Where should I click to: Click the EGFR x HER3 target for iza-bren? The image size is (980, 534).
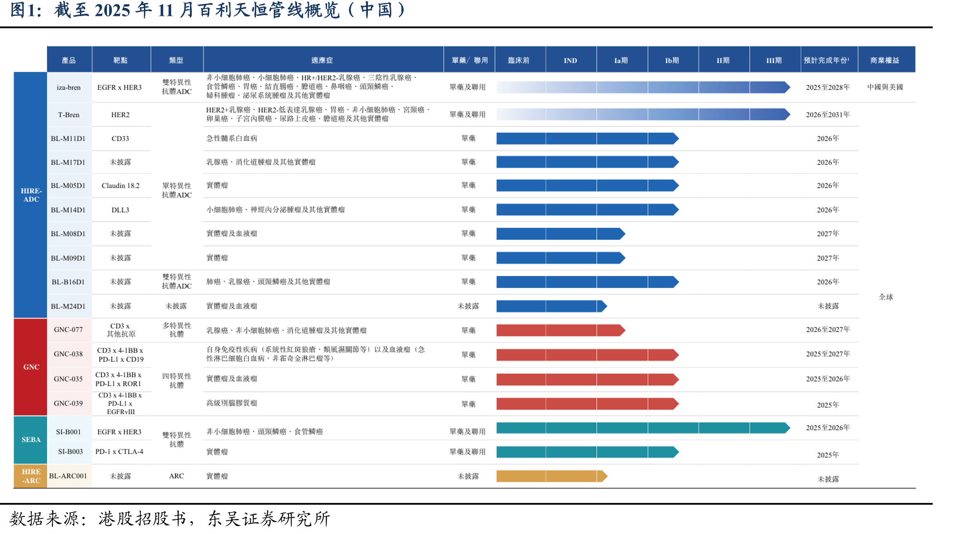(119, 87)
